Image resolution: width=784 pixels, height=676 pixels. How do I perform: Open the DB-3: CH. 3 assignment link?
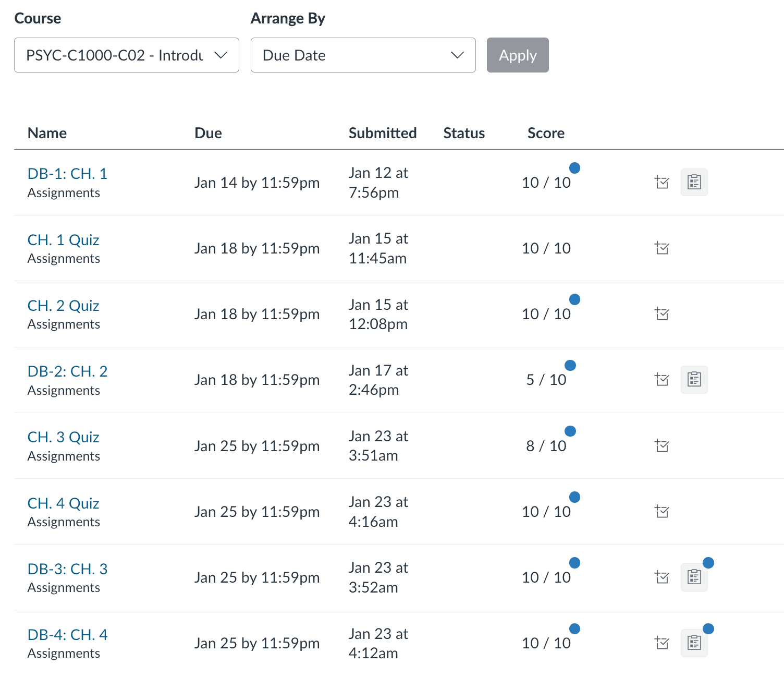pyautogui.click(x=67, y=569)
